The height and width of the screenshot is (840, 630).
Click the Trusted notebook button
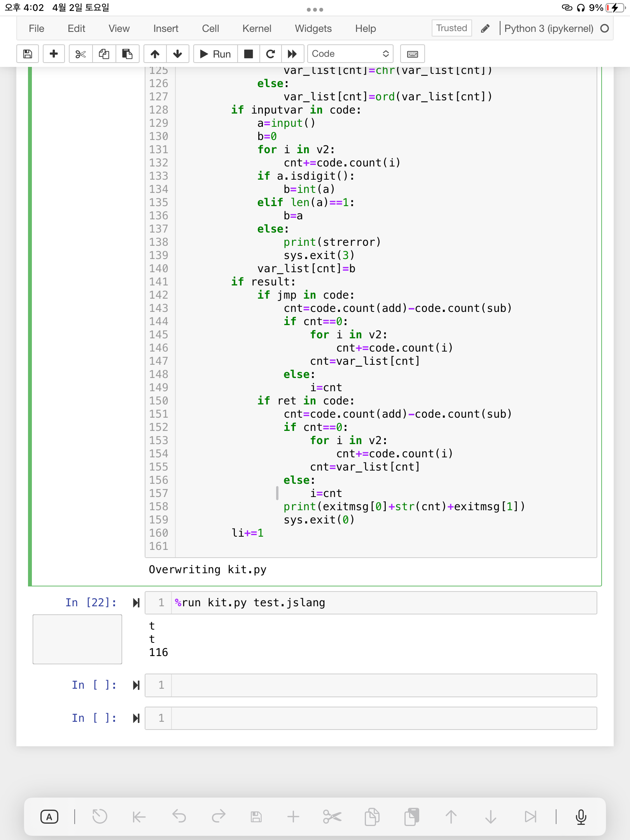(451, 28)
